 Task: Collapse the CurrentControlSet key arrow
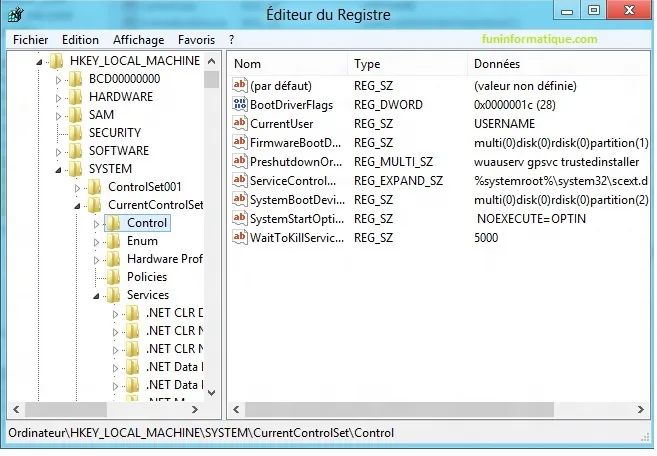[x=77, y=206]
